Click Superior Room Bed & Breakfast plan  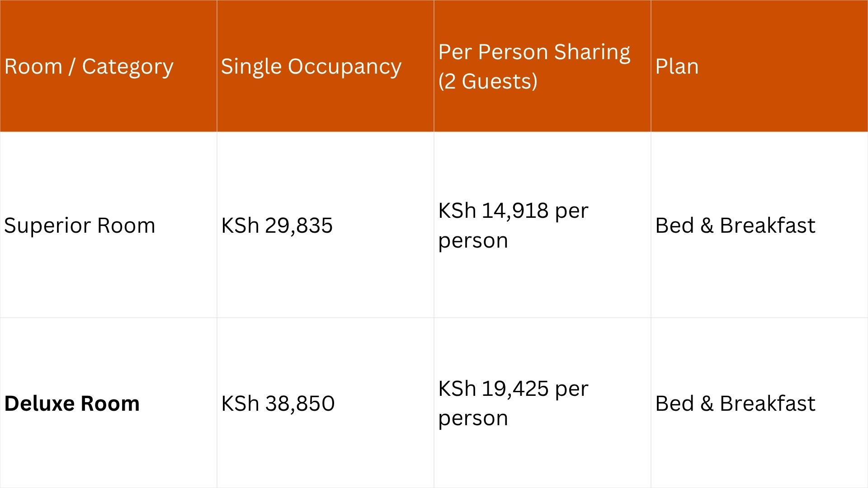point(735,225)
